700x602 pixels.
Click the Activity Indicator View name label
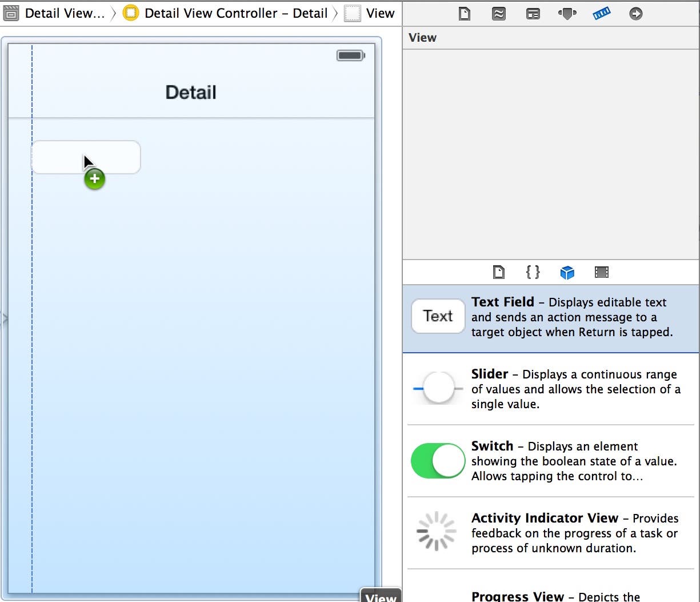545,518
